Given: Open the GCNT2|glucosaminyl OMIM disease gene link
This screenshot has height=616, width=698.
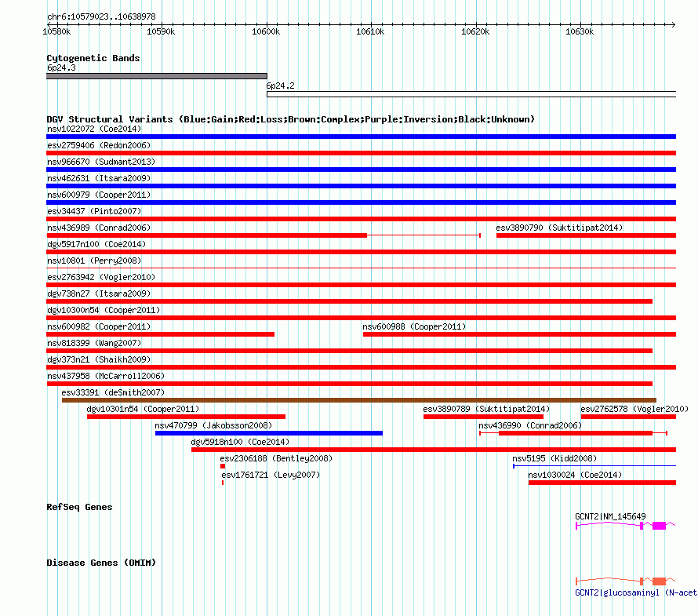Looking at the screenshot, I should (636, 592).
